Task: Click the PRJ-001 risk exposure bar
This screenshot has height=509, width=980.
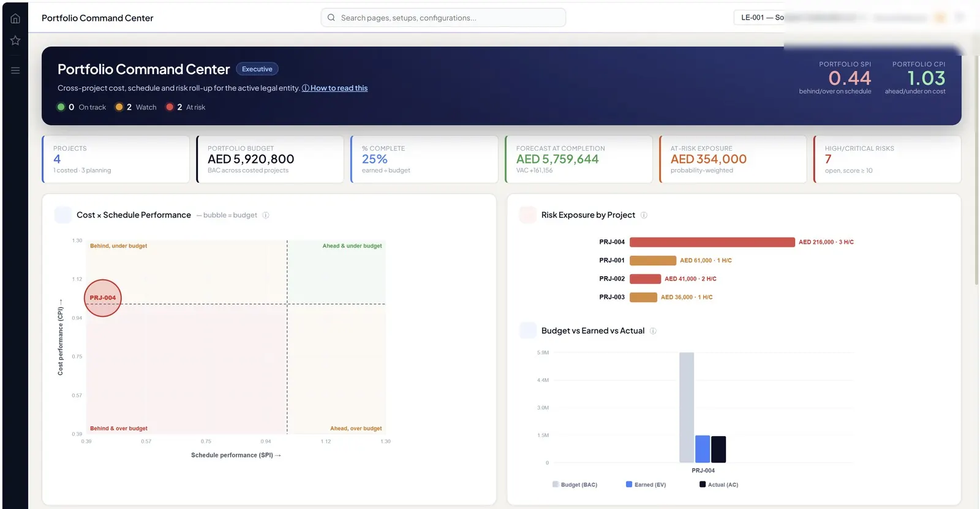Action: coord(653,260)
